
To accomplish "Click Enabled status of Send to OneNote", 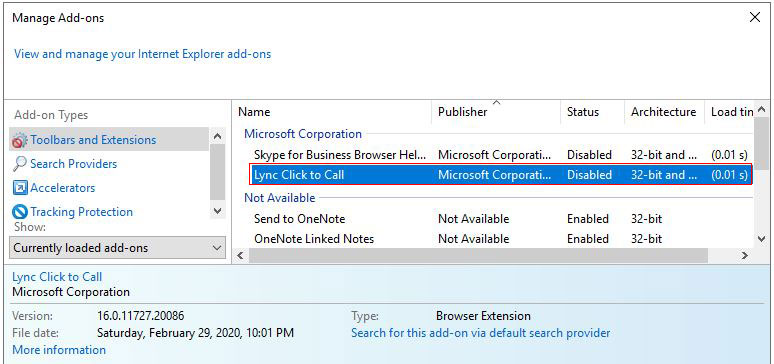I will (x=587, y=219).
